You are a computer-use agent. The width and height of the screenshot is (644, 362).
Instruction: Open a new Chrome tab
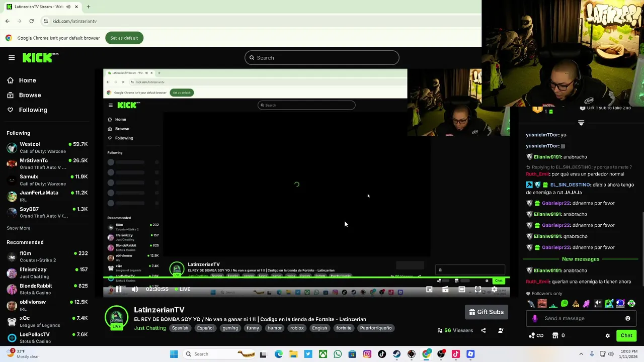tap(88, 7)
